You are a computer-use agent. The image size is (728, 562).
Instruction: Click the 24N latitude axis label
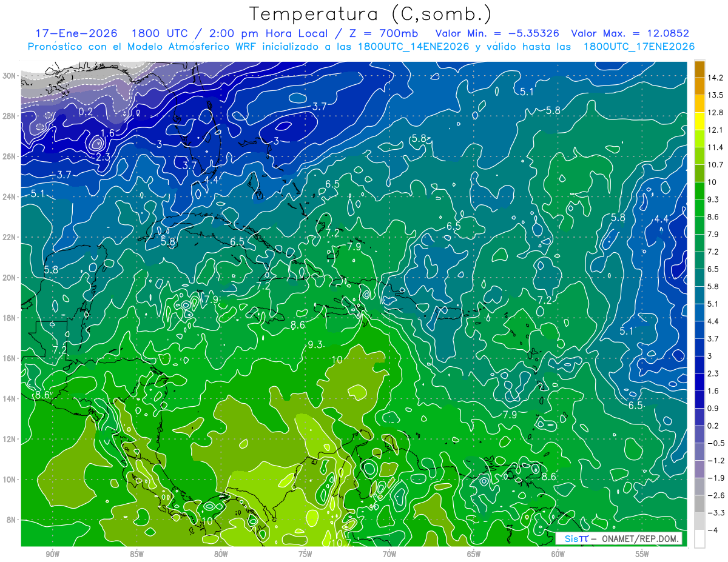9,196
